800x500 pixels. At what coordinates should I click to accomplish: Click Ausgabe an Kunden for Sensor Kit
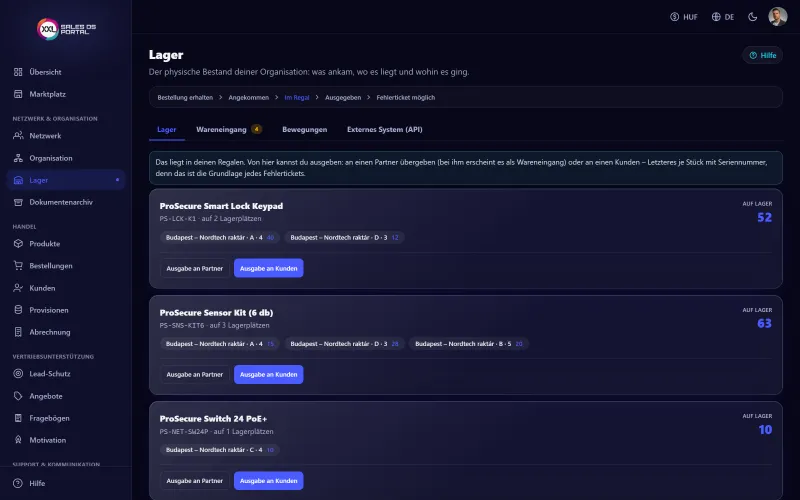point(268,374)
